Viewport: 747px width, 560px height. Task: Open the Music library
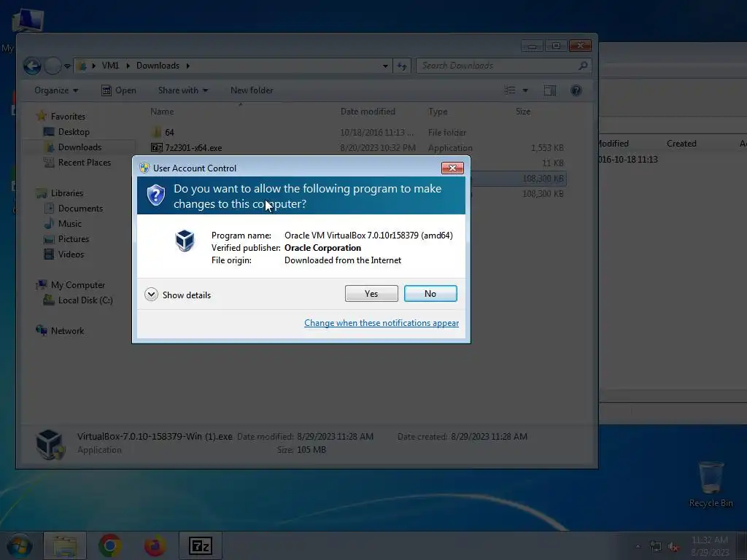click(x=69, y=223)
